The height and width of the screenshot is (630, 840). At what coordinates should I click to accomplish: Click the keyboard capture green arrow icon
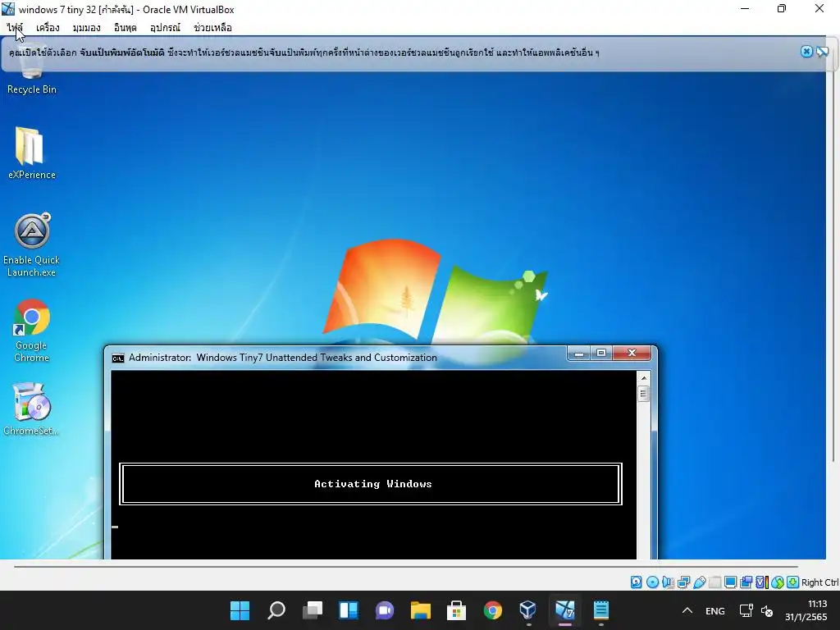pyautogui.click(x=793, y=582)
